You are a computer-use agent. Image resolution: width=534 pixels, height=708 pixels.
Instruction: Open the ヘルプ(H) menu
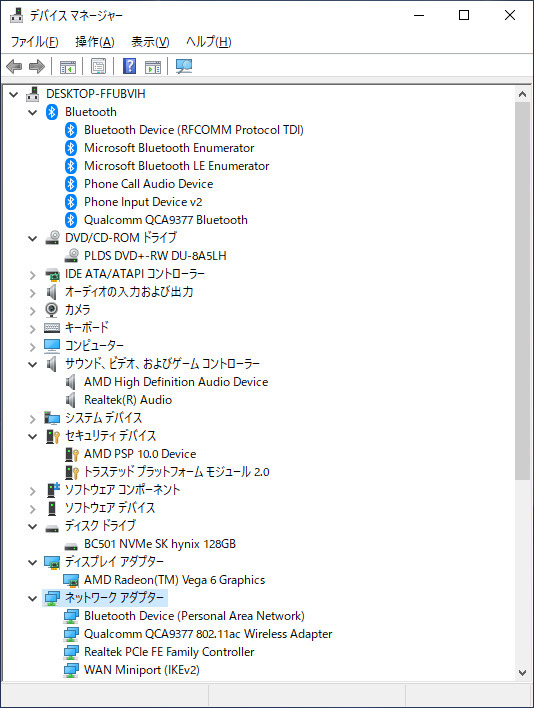[x=209, y=42]
